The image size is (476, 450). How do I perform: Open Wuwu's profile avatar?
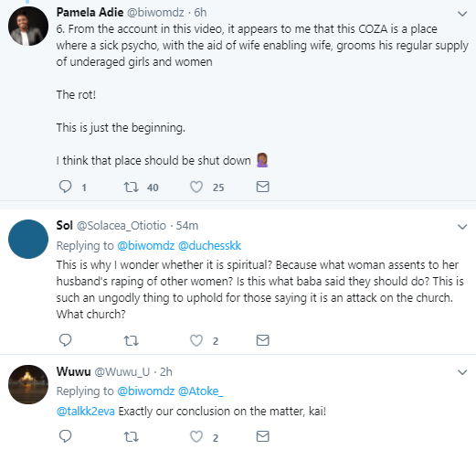(x=28, y=384)
